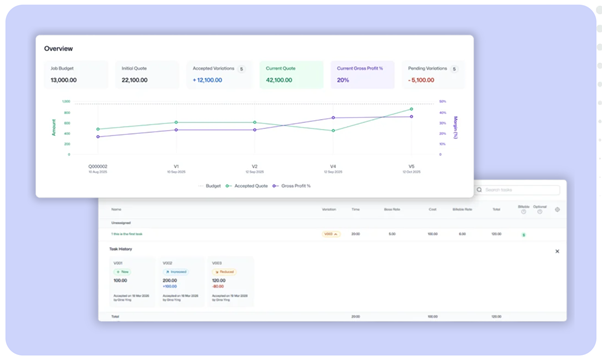Click the V5 axis label

click(411, 167)
